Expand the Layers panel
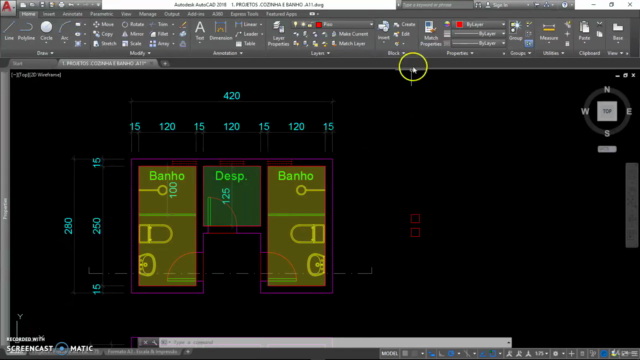Image resolution: width=640 pixels, height=360 pixels. tap(320, 53)
